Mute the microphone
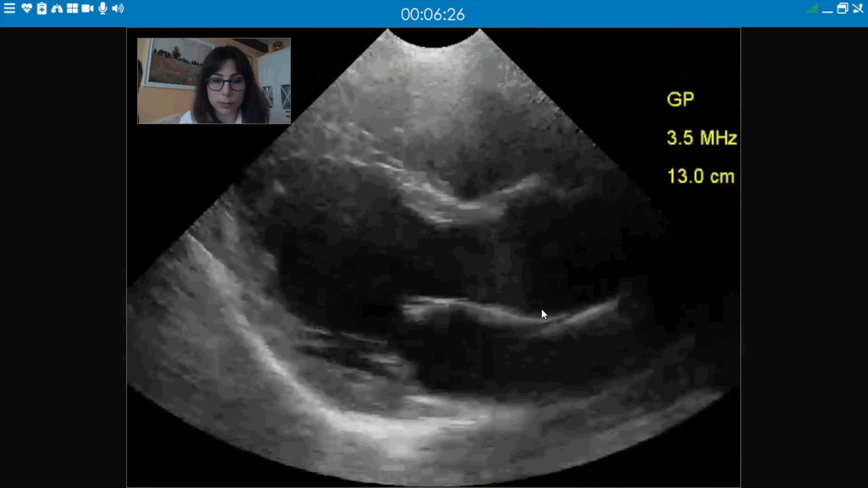The width and height of the screenshot is (868, 488). point(103,9)
